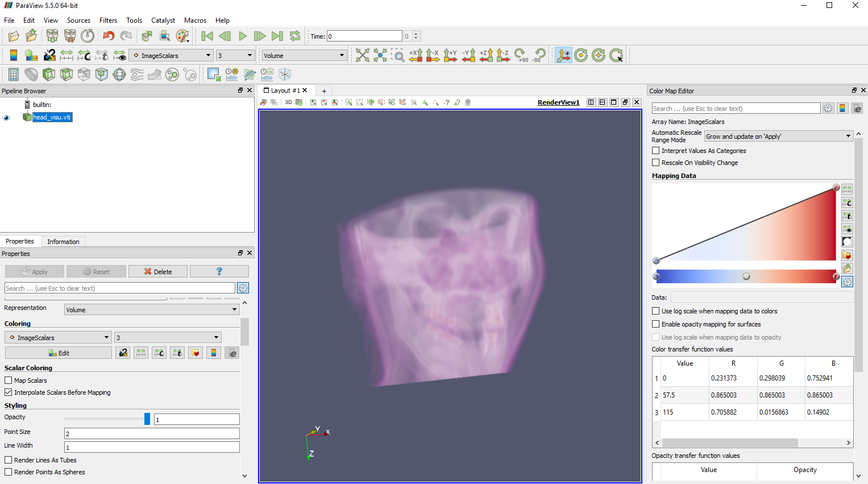Open the Filters menu
This screenshot has width=868, height=484.
coord(108,20)
